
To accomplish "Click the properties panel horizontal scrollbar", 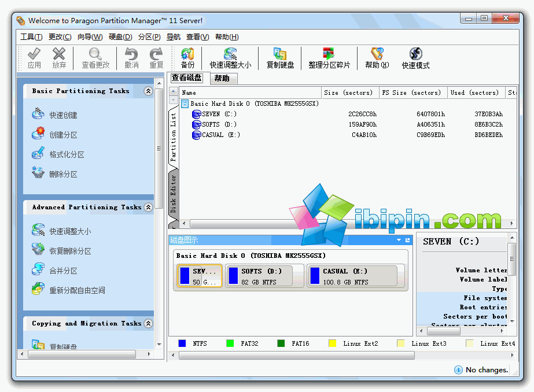I will [462, 331].
